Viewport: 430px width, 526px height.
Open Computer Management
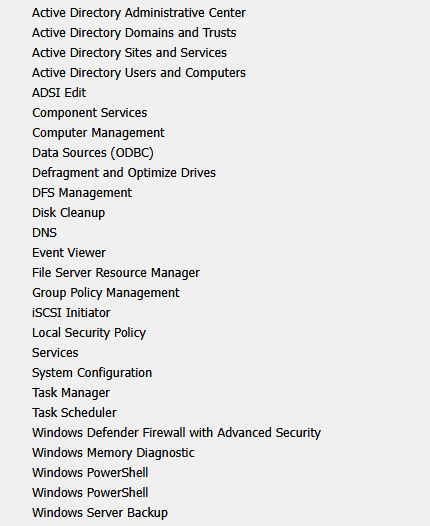(98, 133)
